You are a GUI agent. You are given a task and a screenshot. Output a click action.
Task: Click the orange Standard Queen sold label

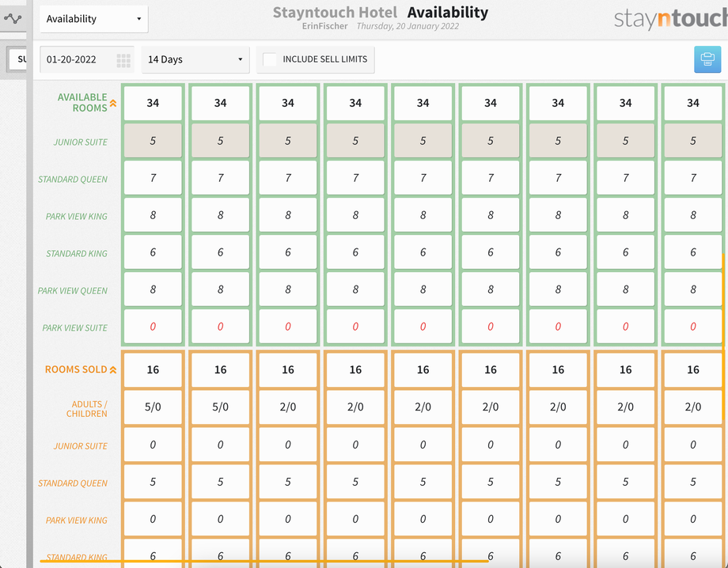73,483
